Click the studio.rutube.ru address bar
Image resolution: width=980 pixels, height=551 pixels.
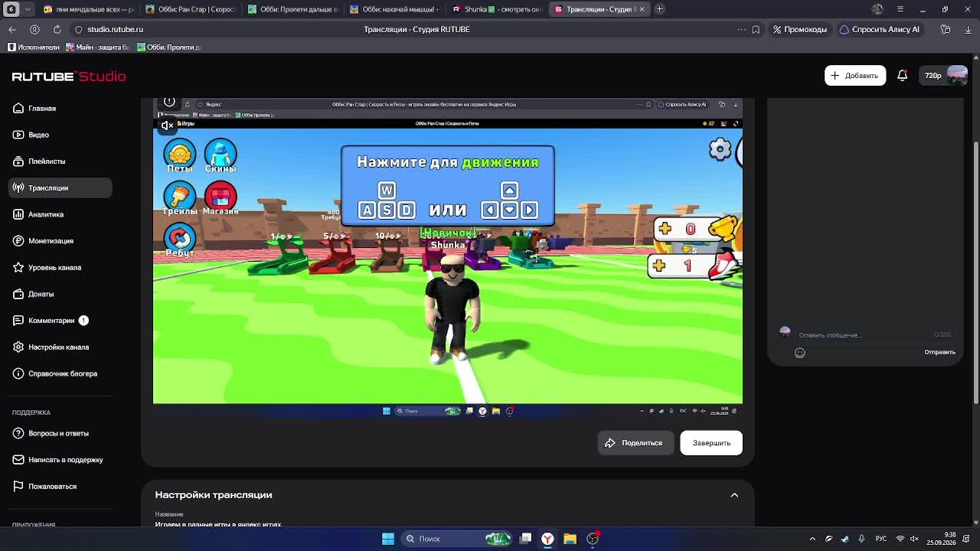[x=115, y=29]
